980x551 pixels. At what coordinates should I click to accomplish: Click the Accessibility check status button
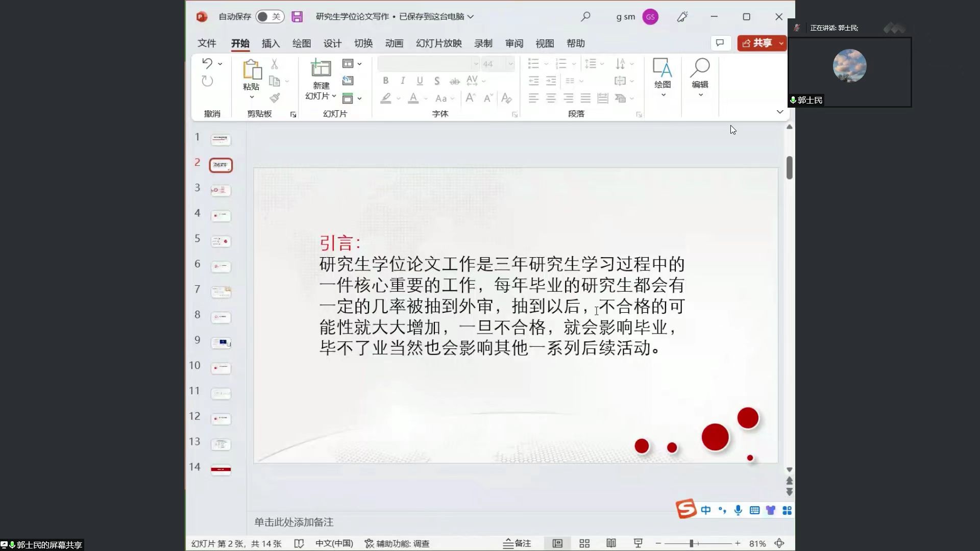click(397, 543)
